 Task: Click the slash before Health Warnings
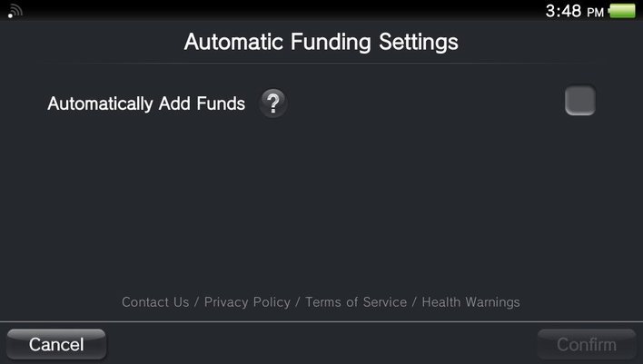click(414, 302)
